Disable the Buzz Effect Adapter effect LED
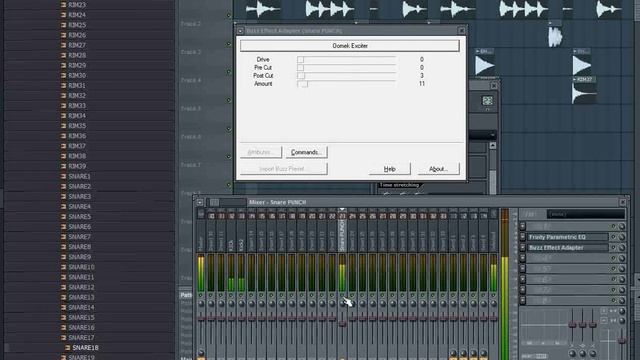This screenshot has width=640, height=360. coord(613,248)
